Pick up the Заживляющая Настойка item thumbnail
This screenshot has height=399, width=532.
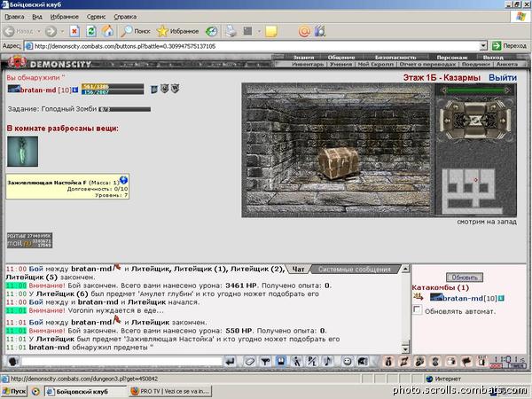coord(23,152)
